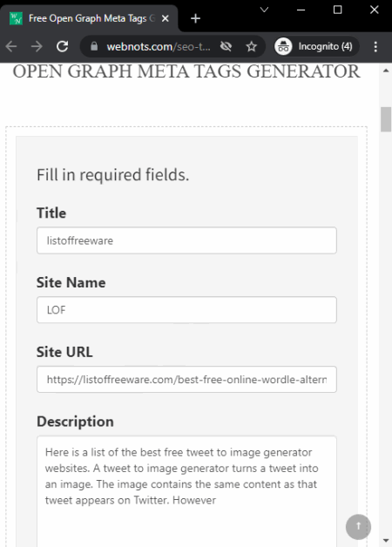View site info via lock icon
392x547 pixels.
[94, 46]
